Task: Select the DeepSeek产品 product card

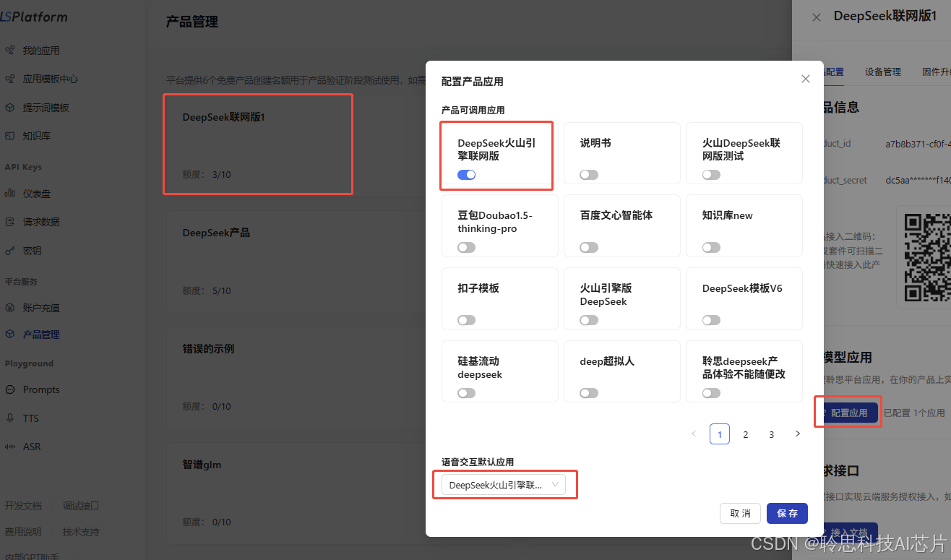Action: [296, 262]
